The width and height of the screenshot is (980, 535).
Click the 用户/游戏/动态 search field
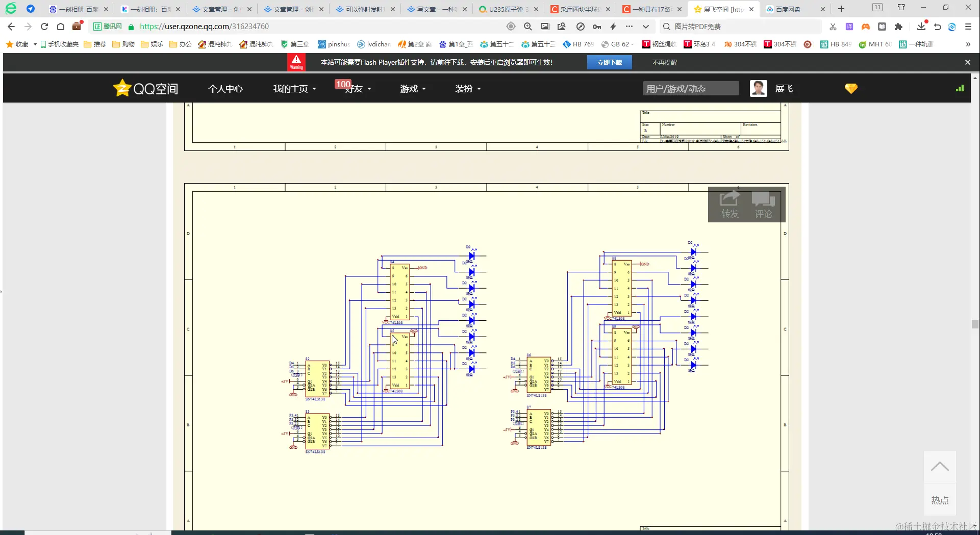690,89
